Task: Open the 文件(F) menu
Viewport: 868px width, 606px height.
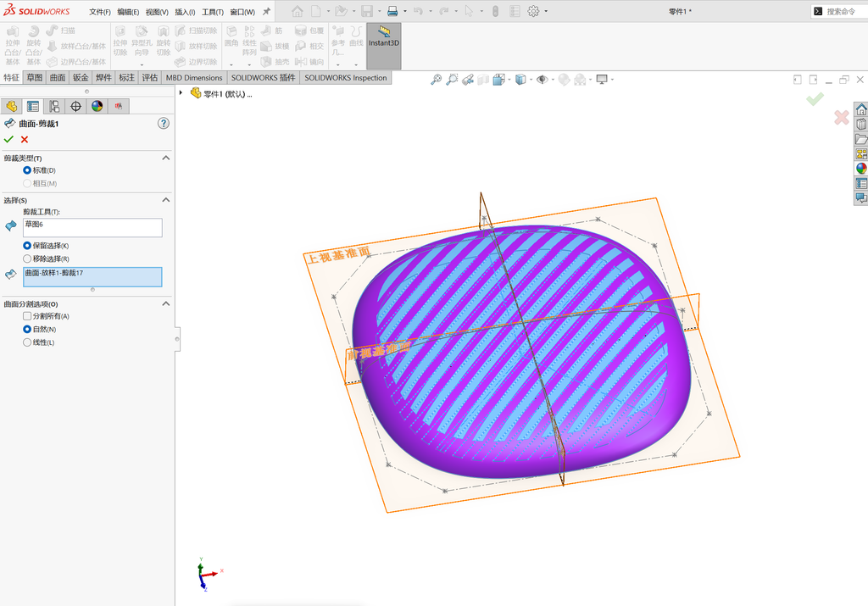Action: [x=100, y=12]
